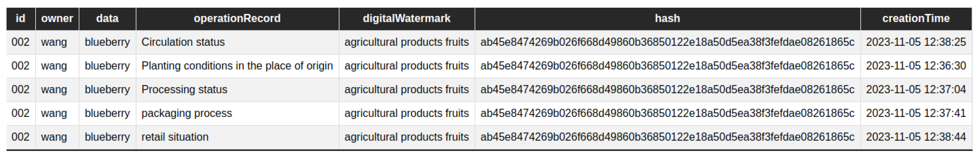Click the timestamp 2023-11-05 12:37:04
The width and height of the screenshot is (980, 158).
point(916,90)
